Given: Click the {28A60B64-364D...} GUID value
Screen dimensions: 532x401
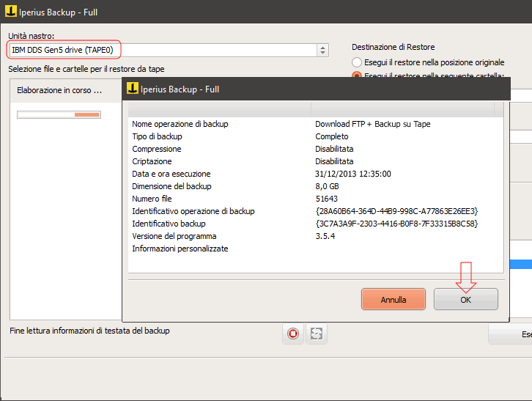Looking at the screenshot, I should tap(396, 211).
